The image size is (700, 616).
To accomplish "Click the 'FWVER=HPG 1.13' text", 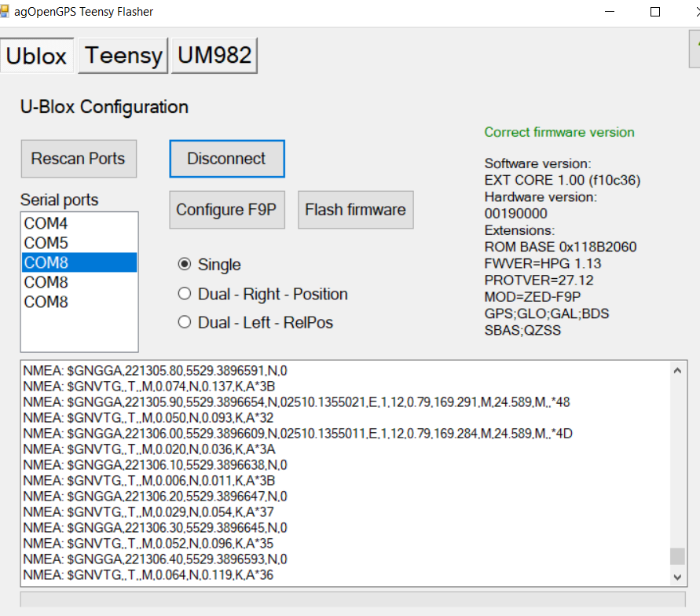I will [543, 263].
